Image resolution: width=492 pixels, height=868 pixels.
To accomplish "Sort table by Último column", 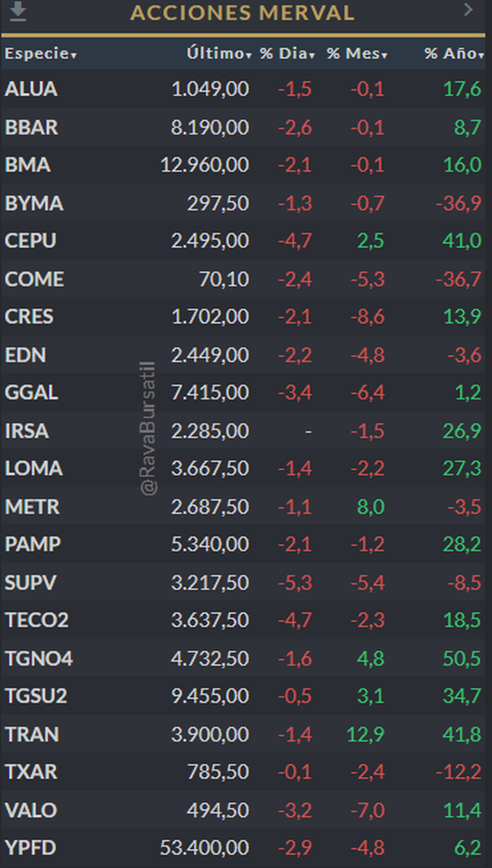I will [x=219, y=53].
